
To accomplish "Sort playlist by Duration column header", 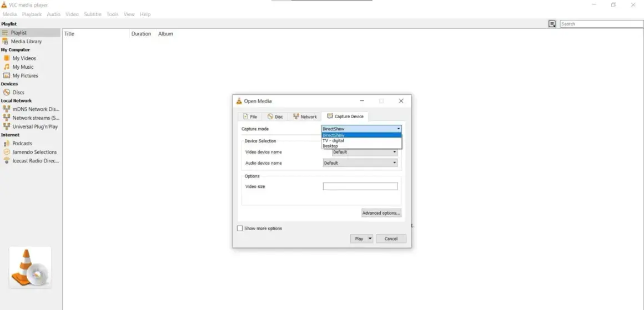I will pos(141,34).
